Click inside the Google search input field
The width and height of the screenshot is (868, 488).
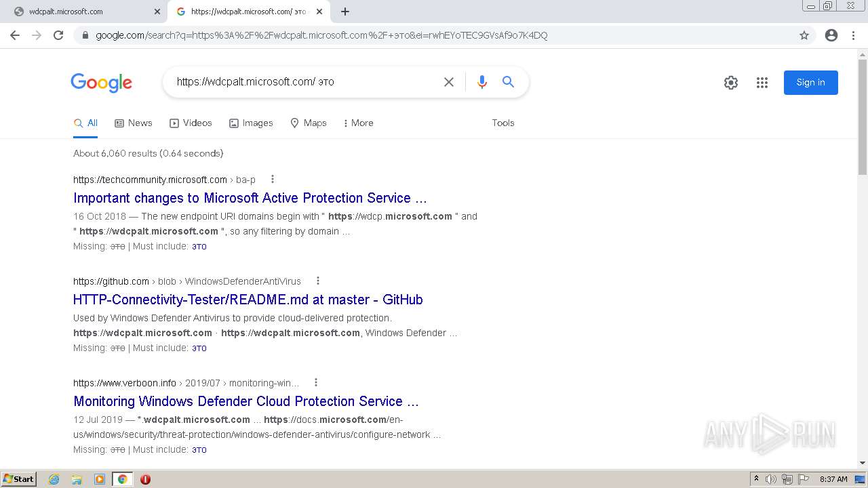click(x=305, y=82)
